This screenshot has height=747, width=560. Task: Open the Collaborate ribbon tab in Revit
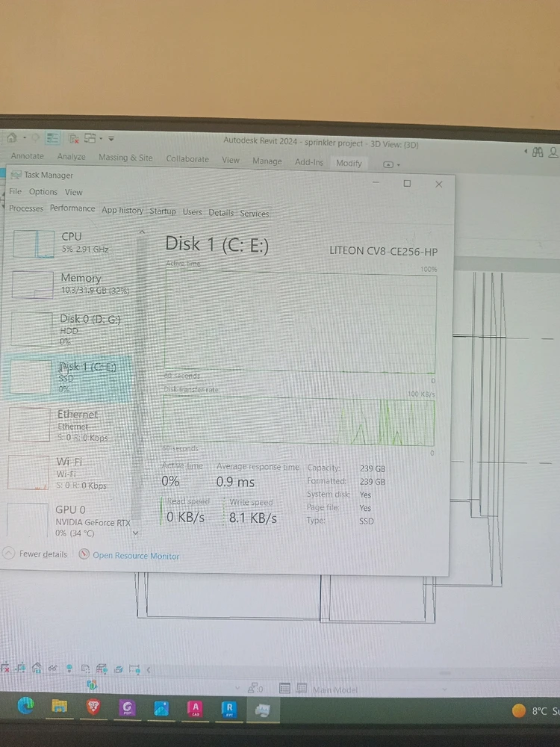(187, 159)
